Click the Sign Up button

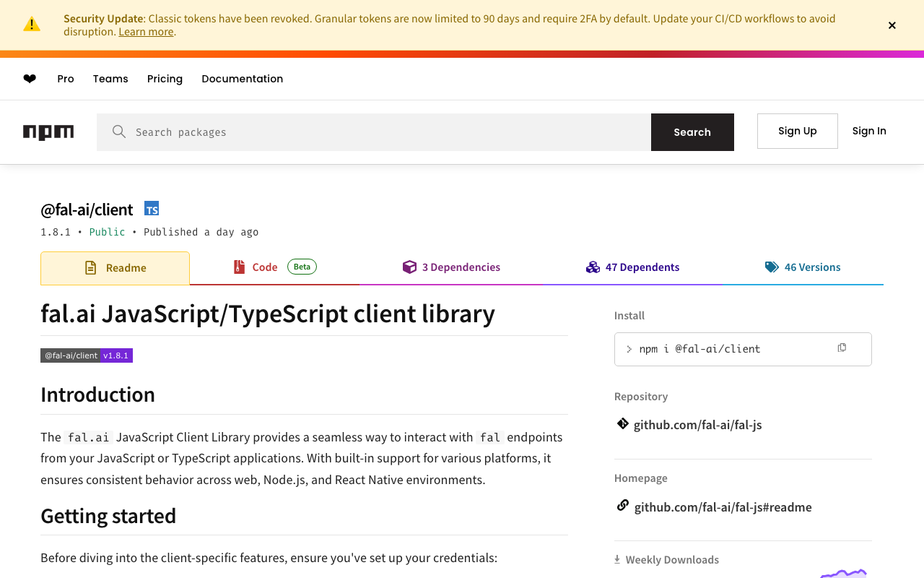[x=797, y=131]
